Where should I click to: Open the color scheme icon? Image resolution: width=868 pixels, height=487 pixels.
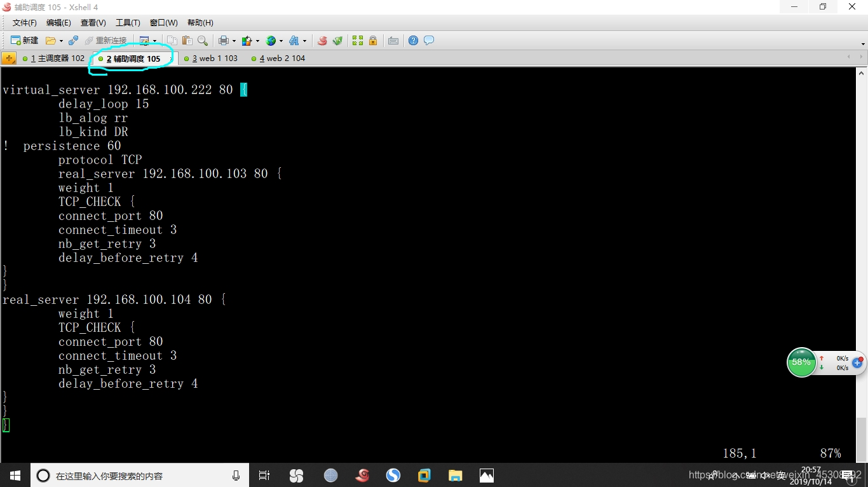(247, 41)
